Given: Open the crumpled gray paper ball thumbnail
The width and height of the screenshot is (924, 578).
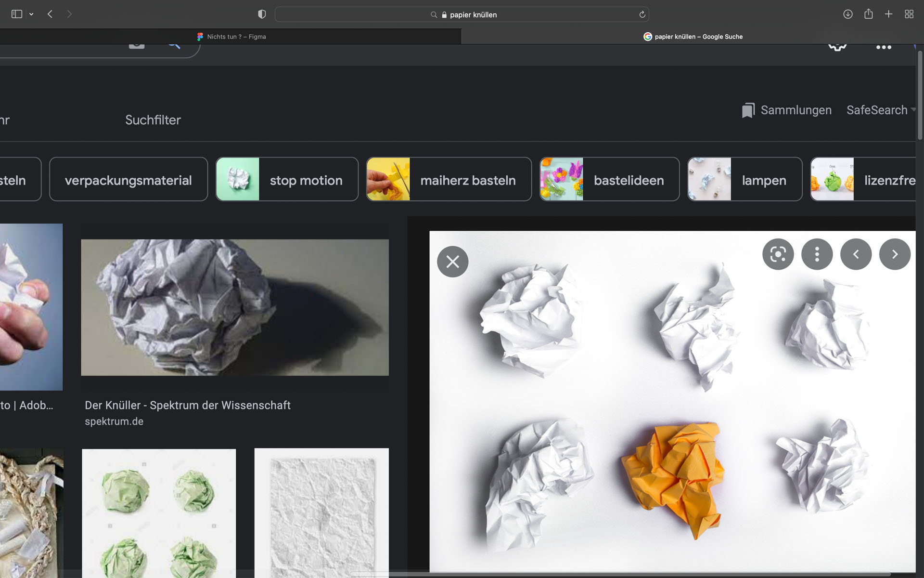Looking at the screenshot, I should tap(235, 307).
